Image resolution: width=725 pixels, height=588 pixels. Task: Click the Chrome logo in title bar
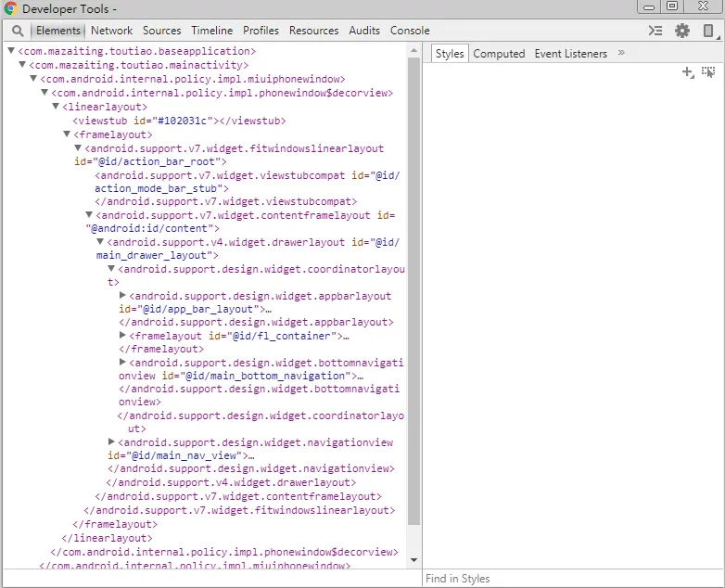[10, 8]
